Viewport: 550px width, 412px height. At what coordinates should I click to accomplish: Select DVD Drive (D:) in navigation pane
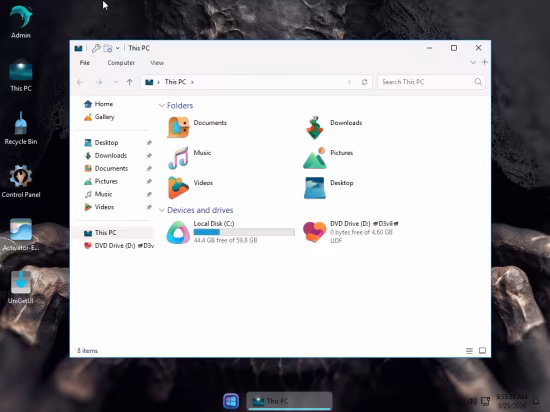[x=119, y=245]
